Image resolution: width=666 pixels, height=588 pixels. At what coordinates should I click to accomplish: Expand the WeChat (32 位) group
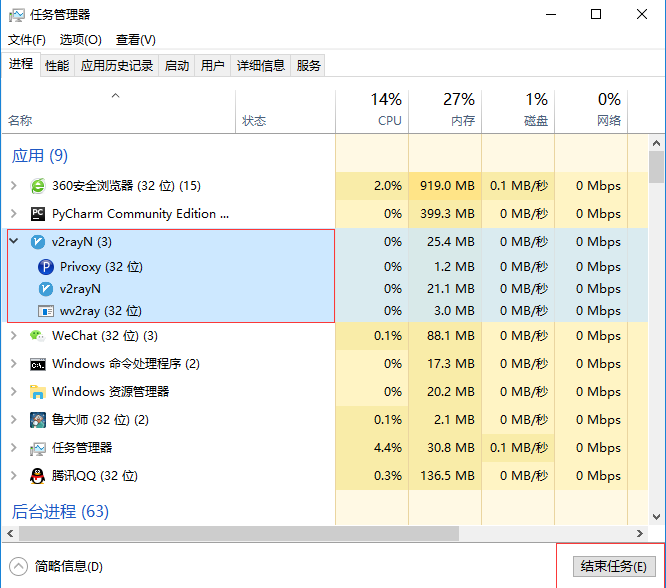14,336
